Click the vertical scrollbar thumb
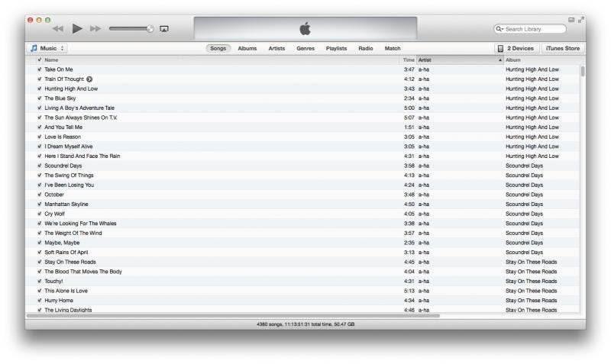 [583, 71]
